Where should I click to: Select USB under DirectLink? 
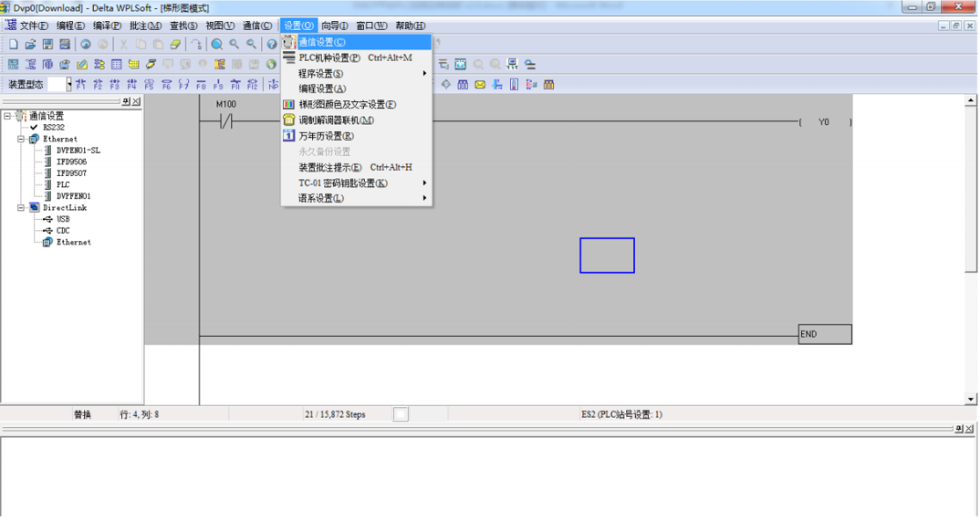63,219
